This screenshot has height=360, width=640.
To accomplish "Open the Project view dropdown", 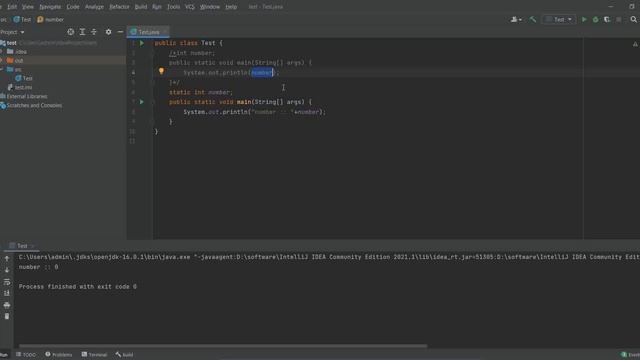I will pos(12,32).
